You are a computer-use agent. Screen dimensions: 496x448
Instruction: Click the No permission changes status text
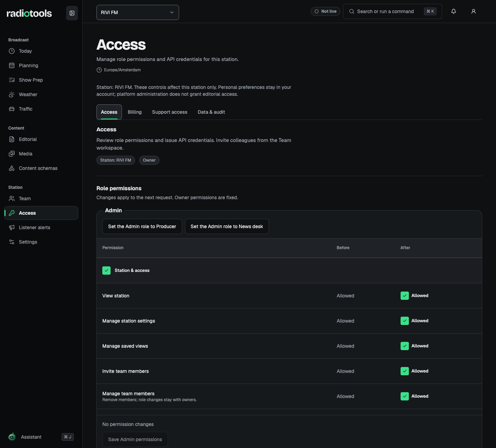click(x=128, y=424)
